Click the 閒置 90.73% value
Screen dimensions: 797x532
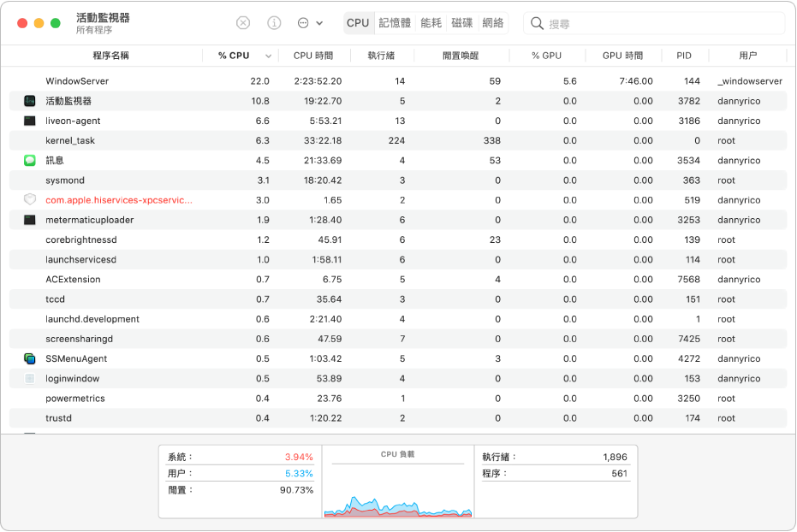pyautogui.click(x=296, y=490)
